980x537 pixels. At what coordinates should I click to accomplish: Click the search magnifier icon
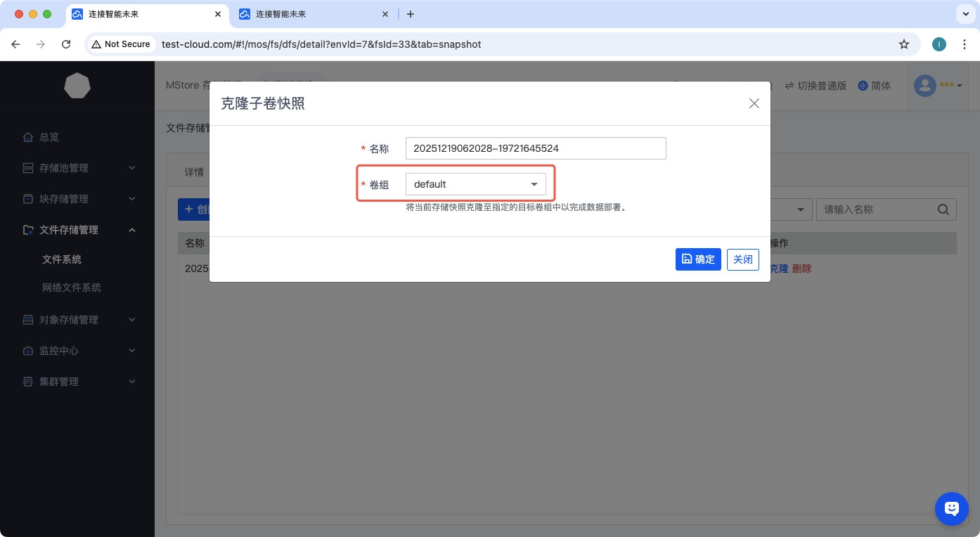(943, 209)
